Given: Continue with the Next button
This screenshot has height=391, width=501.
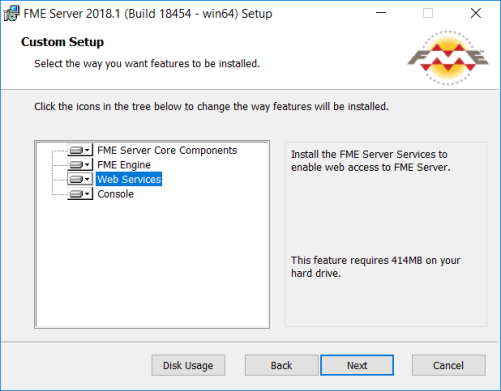Looking at the screenshot, I should (x=357, y=365).
